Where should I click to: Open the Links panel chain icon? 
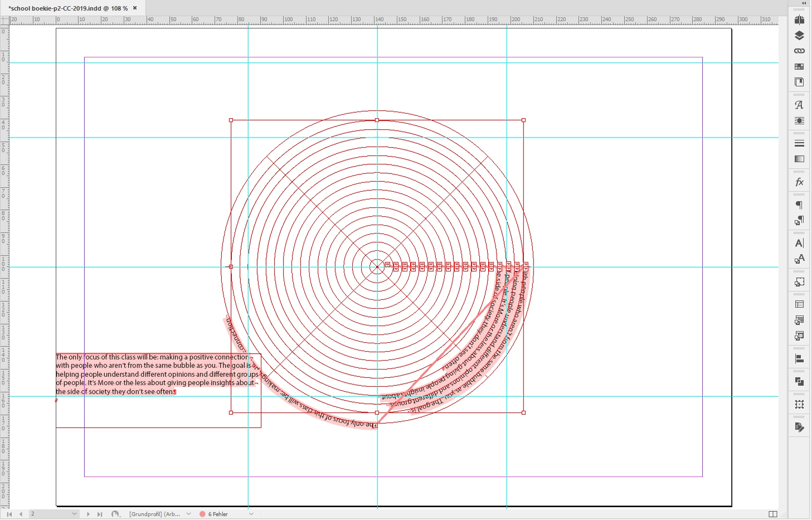[x=799, y=51]
